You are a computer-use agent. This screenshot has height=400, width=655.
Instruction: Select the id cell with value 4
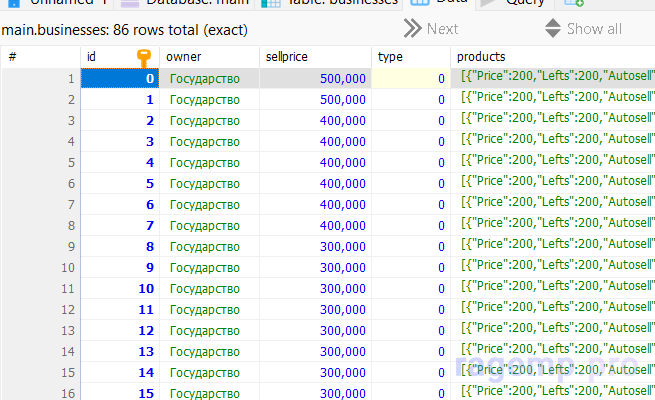120,162
